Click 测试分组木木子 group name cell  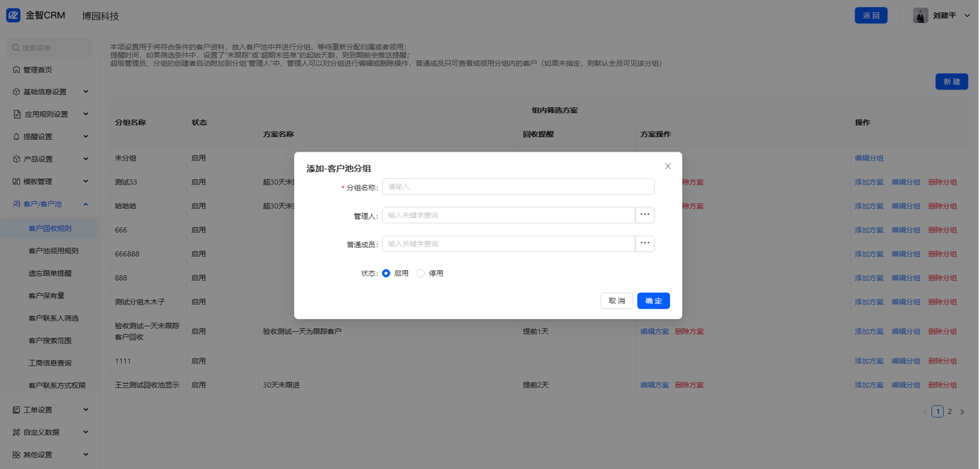point(140,302)
